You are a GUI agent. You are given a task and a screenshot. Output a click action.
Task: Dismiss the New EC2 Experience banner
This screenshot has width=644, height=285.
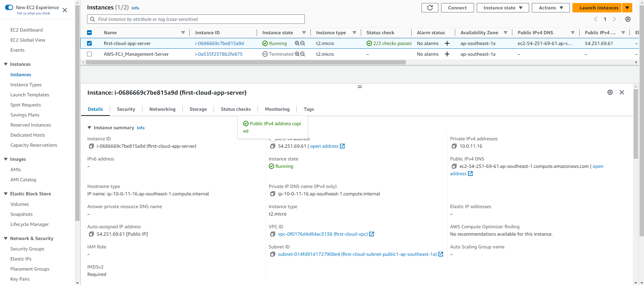pyautogui.click(x=65, y=10)
